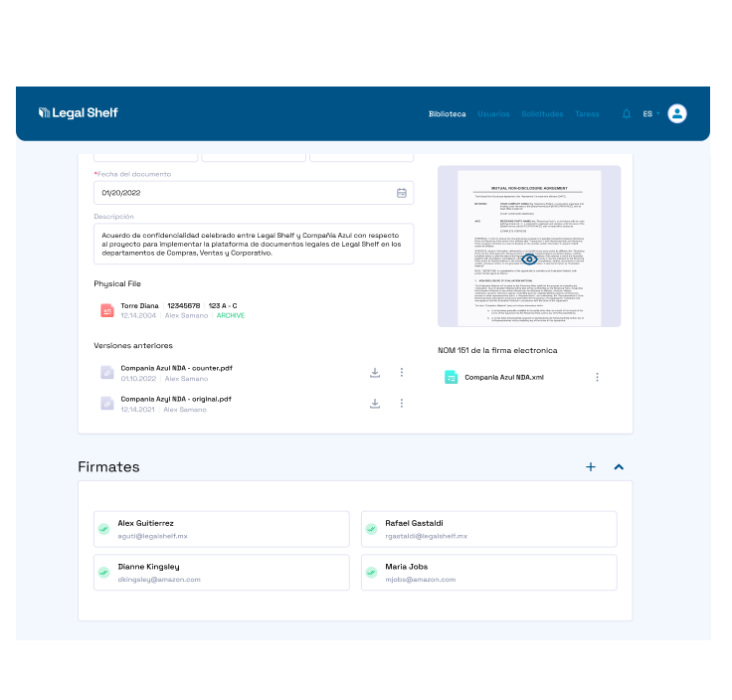Add a new signer with plus icon
Screen dimensions: 732x700
[x=591, y=466]
